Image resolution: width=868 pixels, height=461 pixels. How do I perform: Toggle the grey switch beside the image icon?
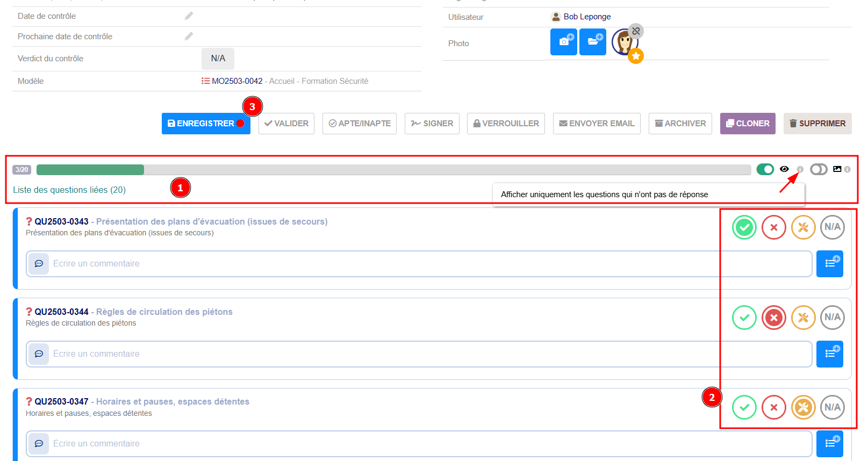pyautogui.click(x=819, y=169)
